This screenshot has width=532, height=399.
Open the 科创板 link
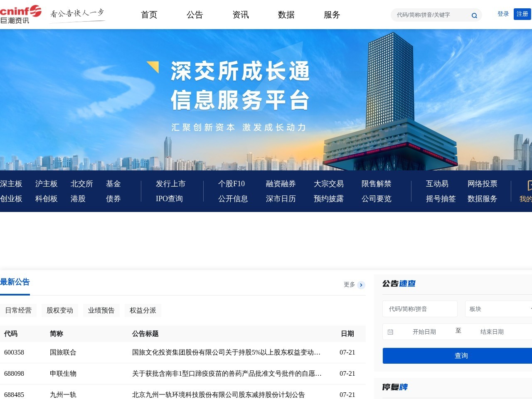(x=47, y=199)
